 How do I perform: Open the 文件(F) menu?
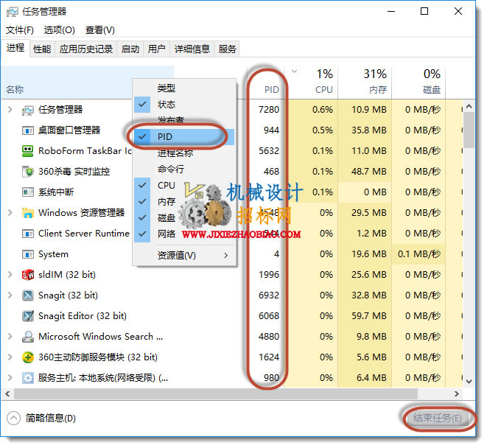coord(20,30)
